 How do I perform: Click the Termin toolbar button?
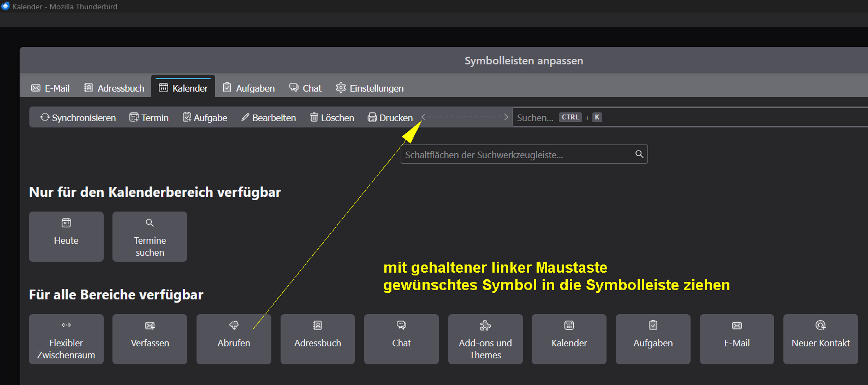tap(149, 117)
